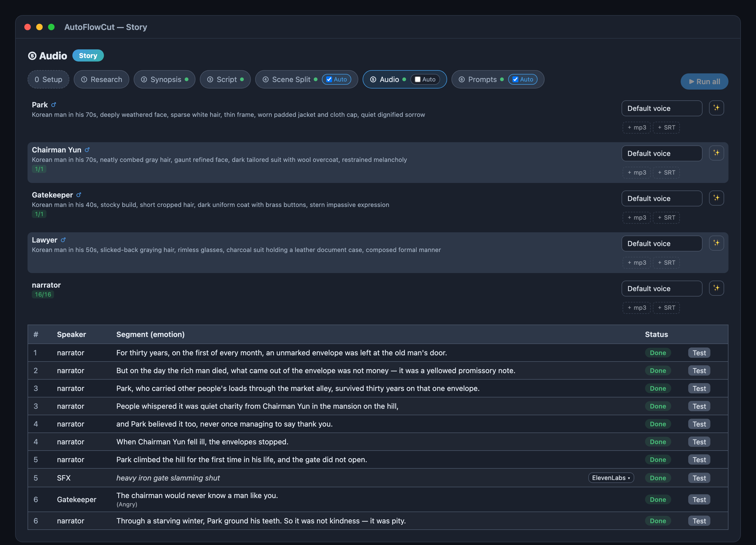Screen dimensions: 756x545
Task: Click the sparkle icon for narrator
Action: point(716,288)
